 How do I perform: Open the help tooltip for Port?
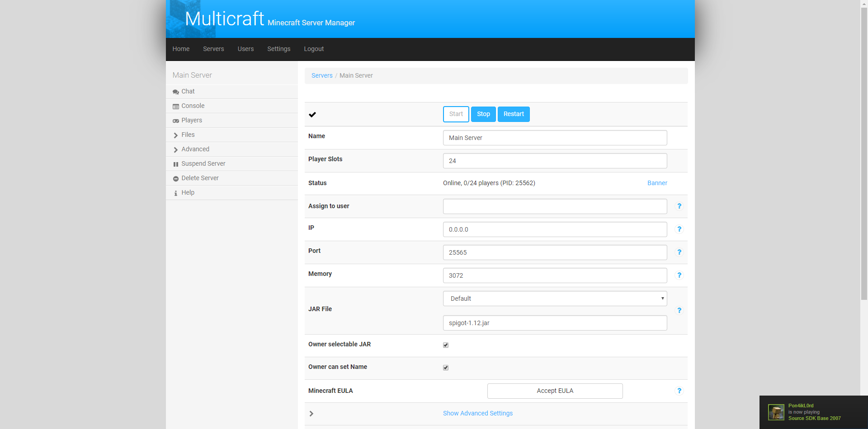tap(679, 252)
